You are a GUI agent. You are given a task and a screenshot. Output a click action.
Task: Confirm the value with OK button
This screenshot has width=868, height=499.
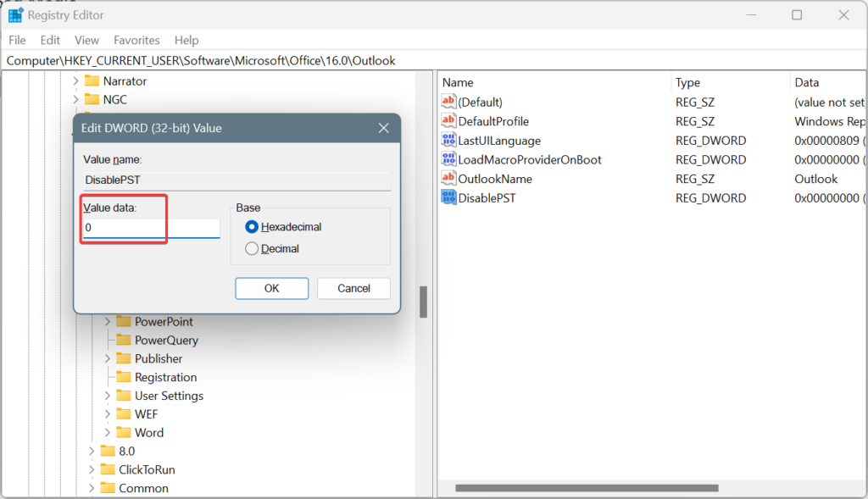pyautogui.click(x=272, y=288)
